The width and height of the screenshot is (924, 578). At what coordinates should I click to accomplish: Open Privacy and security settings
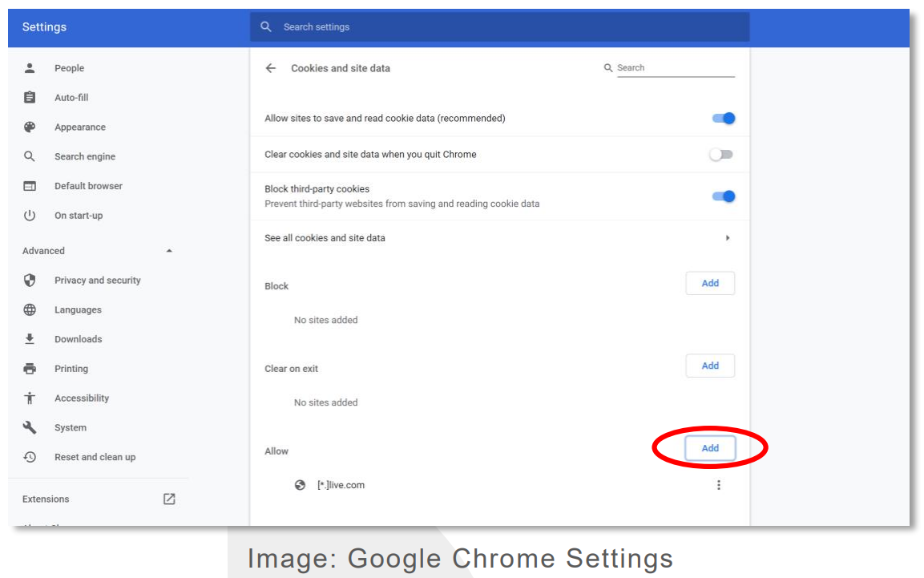(x=98, y=280)
